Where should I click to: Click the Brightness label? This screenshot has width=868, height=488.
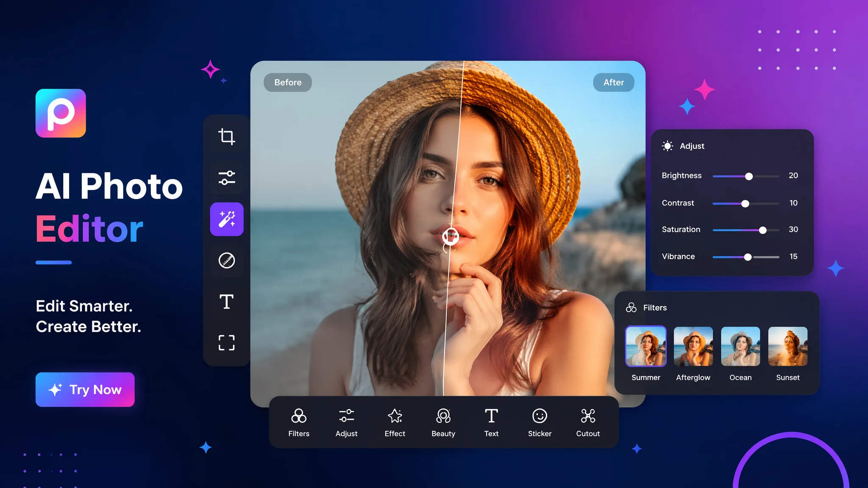(682, 175)
